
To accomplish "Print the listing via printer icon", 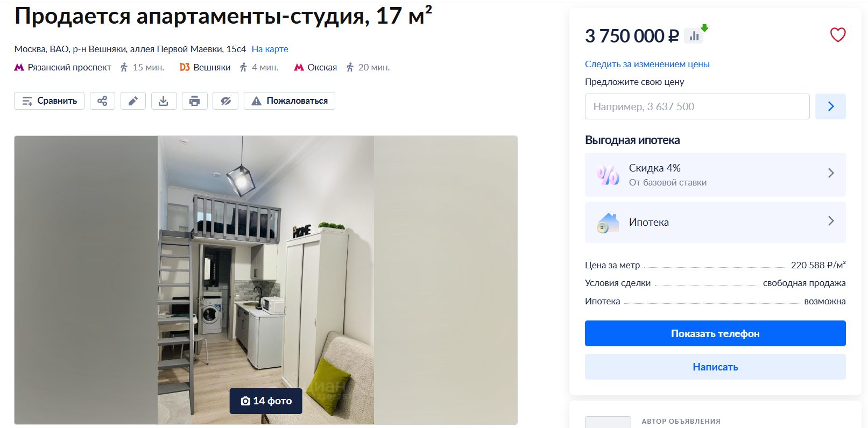I will coord(194,101).
